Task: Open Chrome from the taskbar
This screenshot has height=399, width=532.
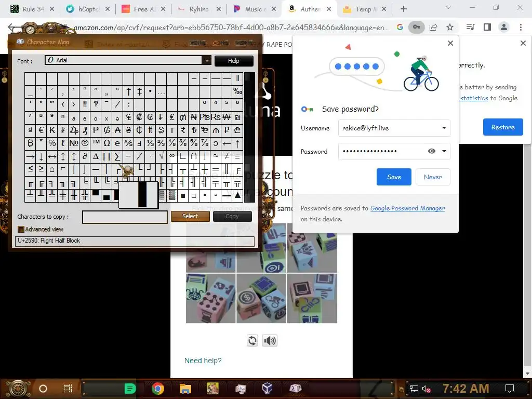Action: tap(158, 389)
